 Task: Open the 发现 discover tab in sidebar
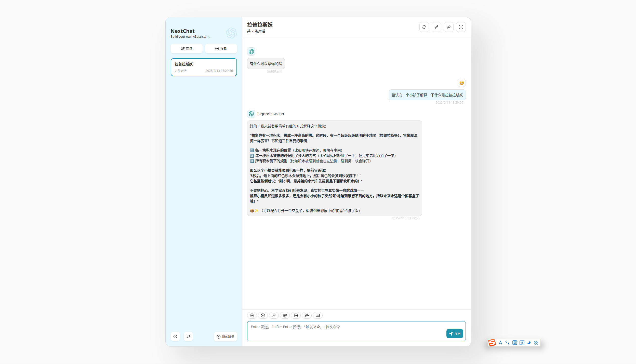(221, 49)
